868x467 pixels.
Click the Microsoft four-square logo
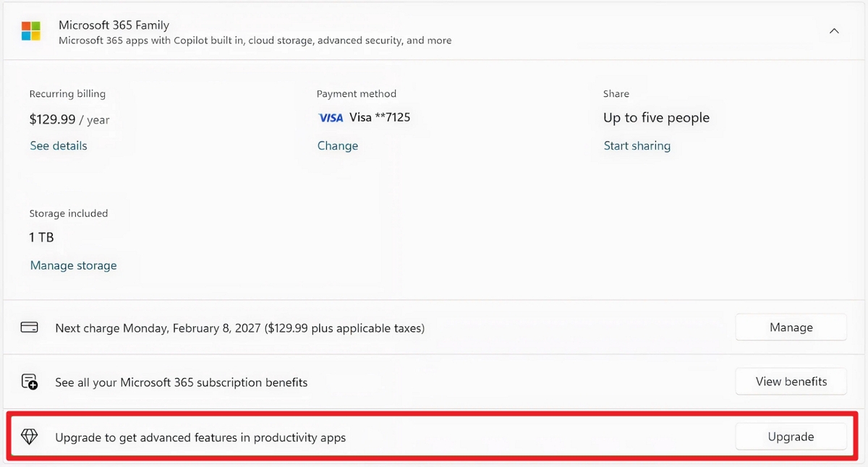coord(30,30)
